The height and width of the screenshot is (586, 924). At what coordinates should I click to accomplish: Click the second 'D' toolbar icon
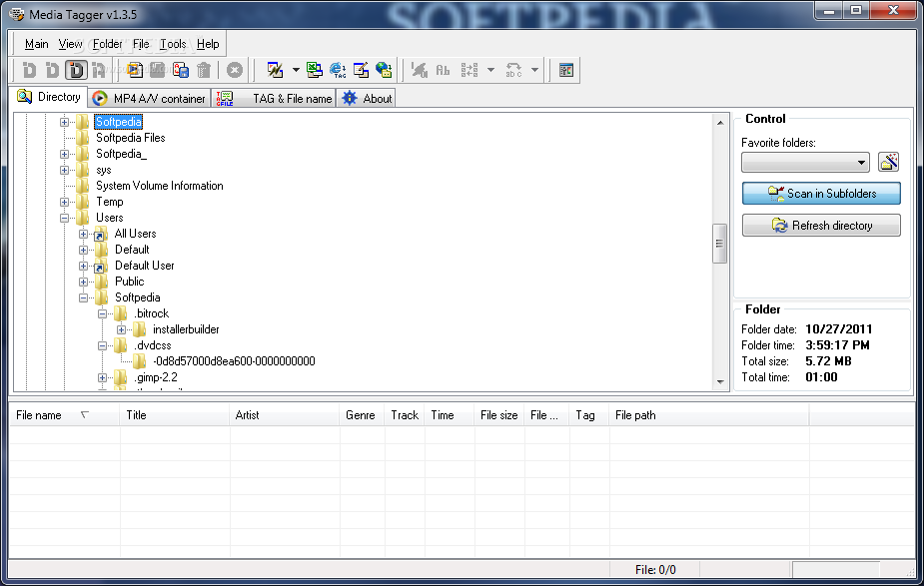click(x=53, y=70)
